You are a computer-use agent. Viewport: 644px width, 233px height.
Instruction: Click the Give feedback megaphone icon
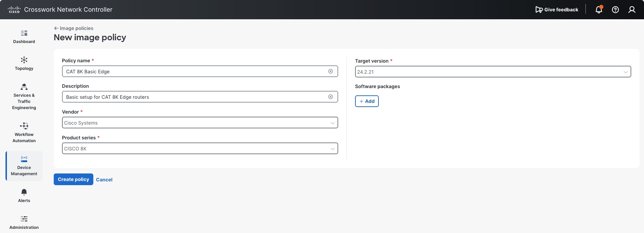539,10
